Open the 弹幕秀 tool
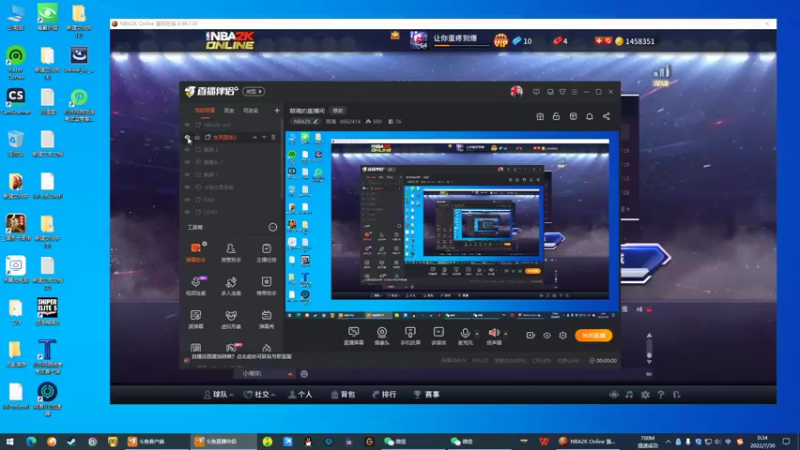Image resolution: width=800 pixels, height=450 pixels. pos(266,319)
